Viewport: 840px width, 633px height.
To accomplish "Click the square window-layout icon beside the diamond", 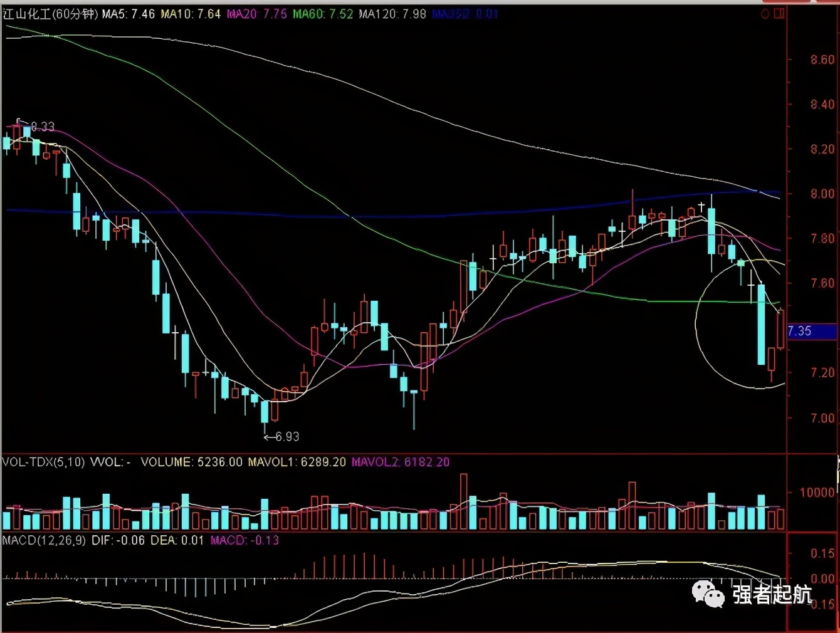I will pos(779,14).
